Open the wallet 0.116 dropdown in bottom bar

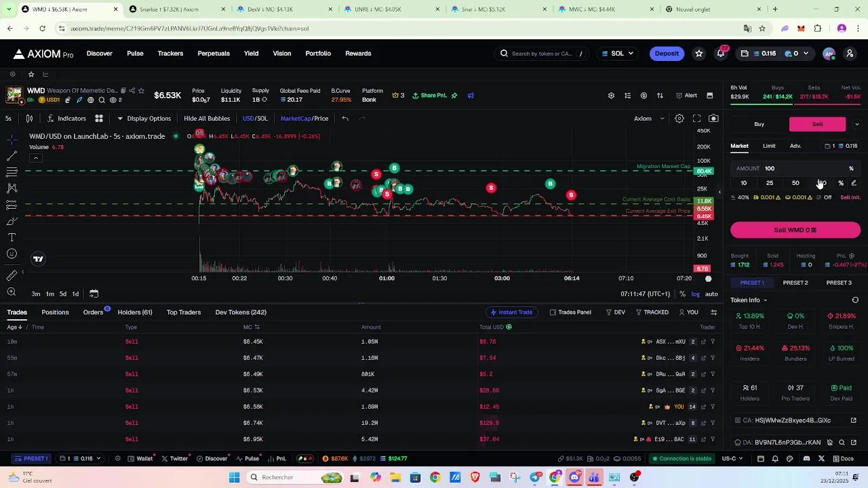[x=81, y=459]
